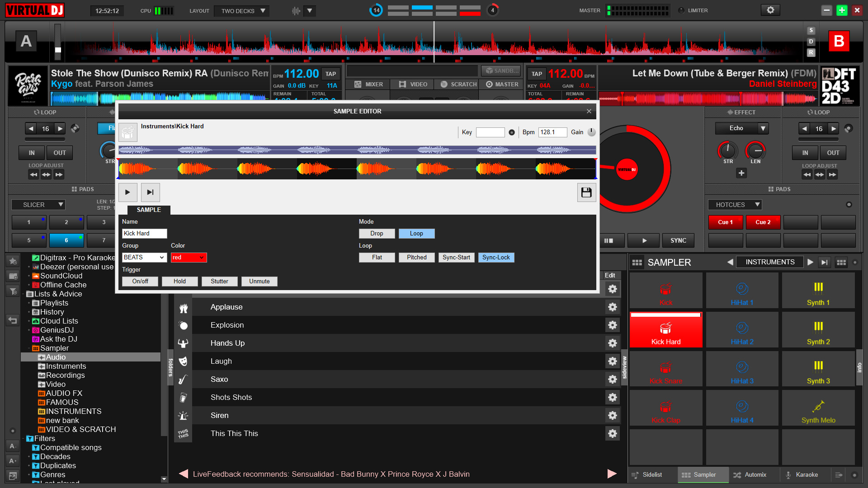Trigger the Kick Snare sampler pad
The width and height of the screenshot is (868, 488).
coord(666,369)
